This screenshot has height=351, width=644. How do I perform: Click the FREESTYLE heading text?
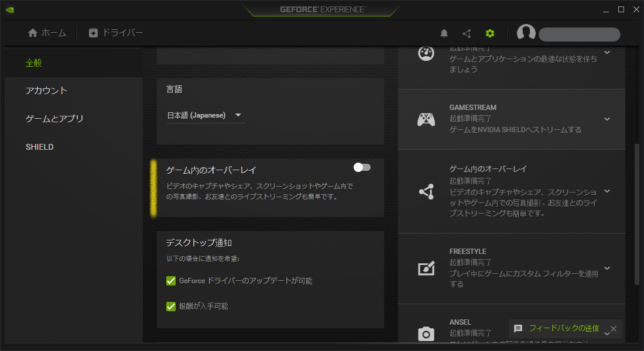tap(467, 251)
